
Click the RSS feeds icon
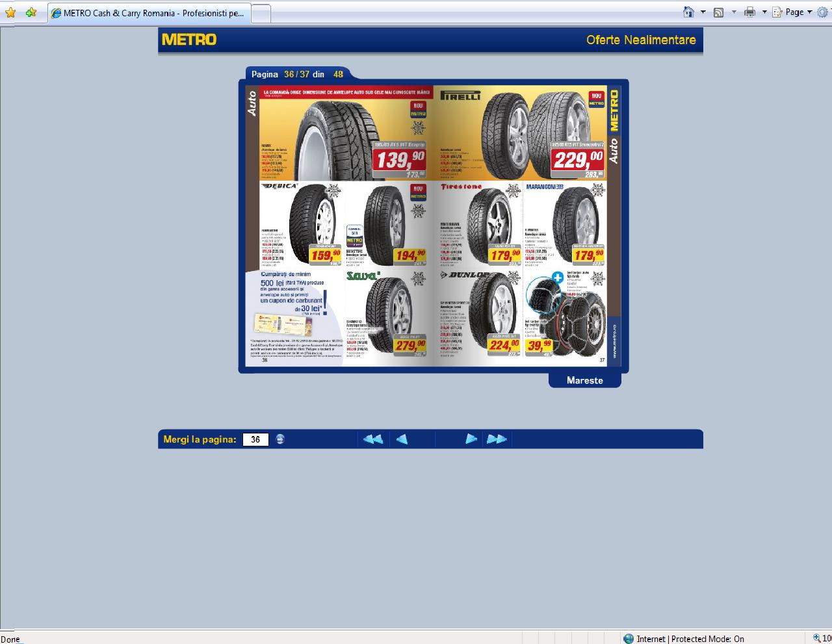click(719, 12)
